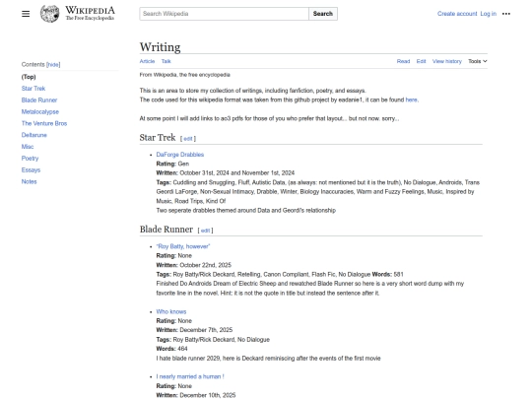Click 'From Wikipedia, the free encyclopedia' text

point(185,75)
